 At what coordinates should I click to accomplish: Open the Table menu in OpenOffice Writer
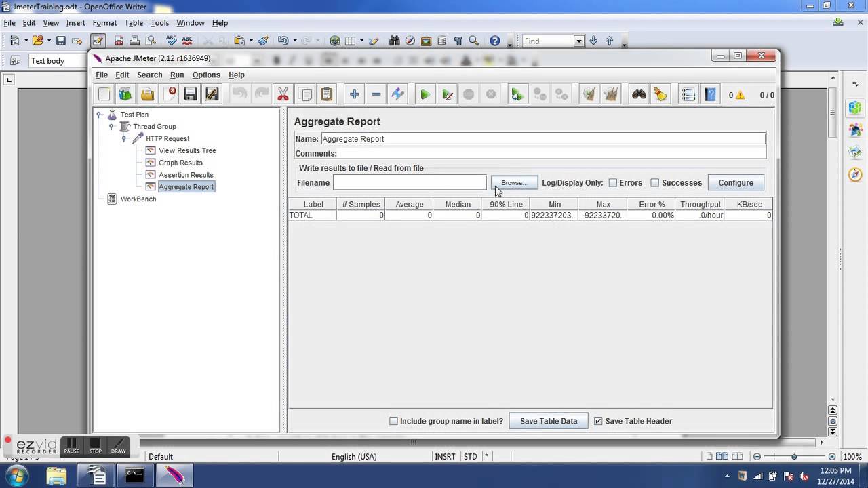tap(134, 23)
